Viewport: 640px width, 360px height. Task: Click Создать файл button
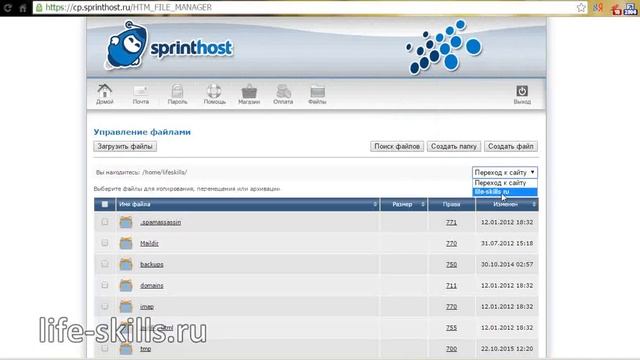(511, 146)
